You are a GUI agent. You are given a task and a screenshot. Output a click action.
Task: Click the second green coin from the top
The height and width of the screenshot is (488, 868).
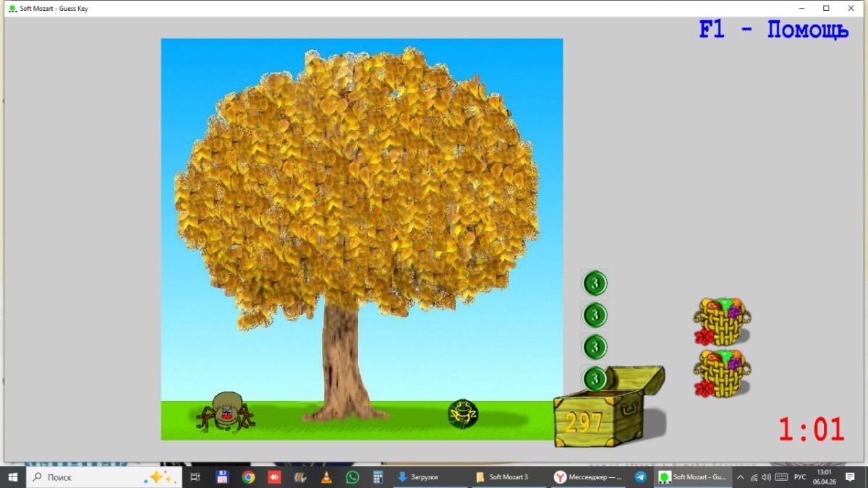pyautogui.click(x=595, y=314)
